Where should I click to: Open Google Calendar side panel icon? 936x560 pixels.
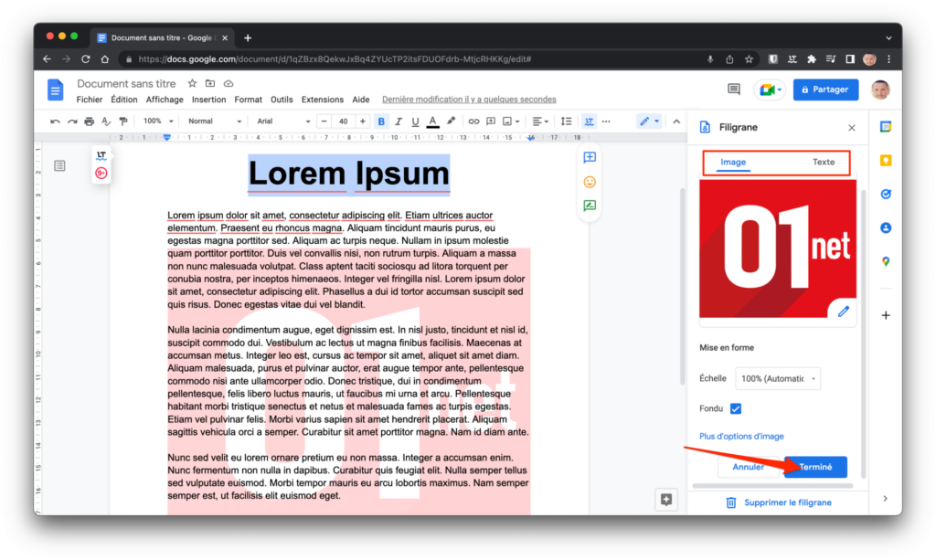coord(886,126)
